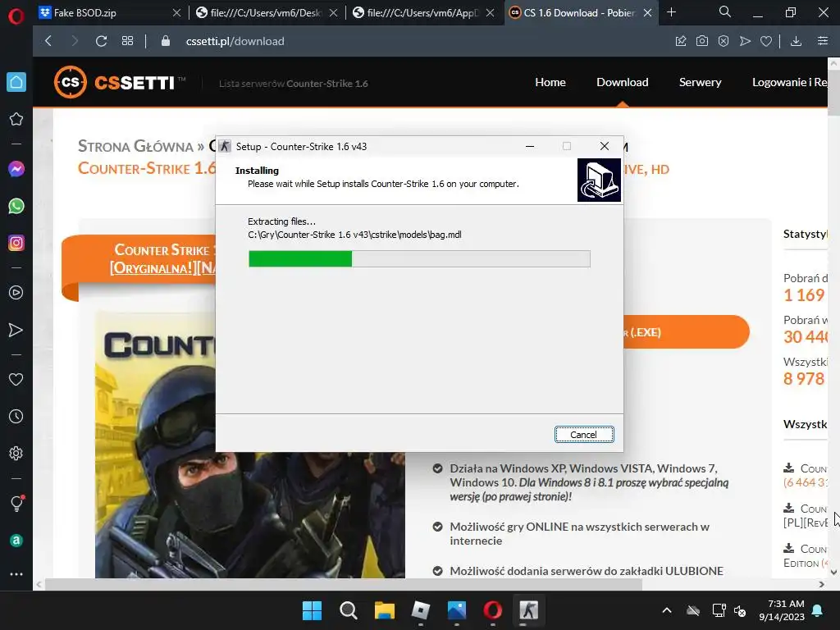Click the send arrow icon in the address bar

(x=745, y=41)
